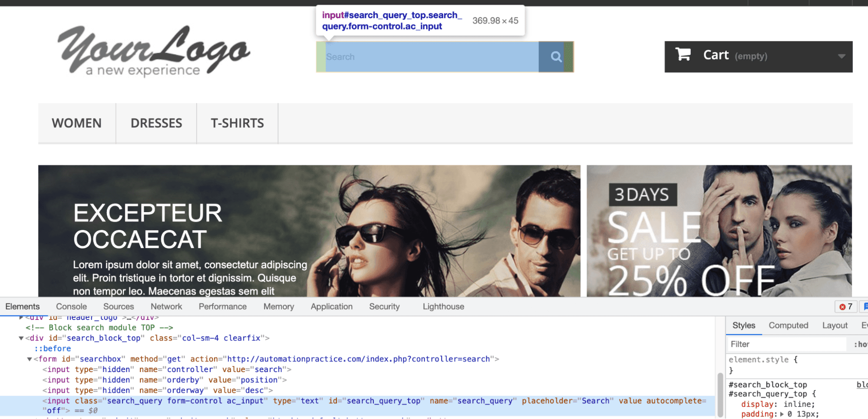
Task: Click the Block search module TOP comment
Action: click(x=99, y=328)
